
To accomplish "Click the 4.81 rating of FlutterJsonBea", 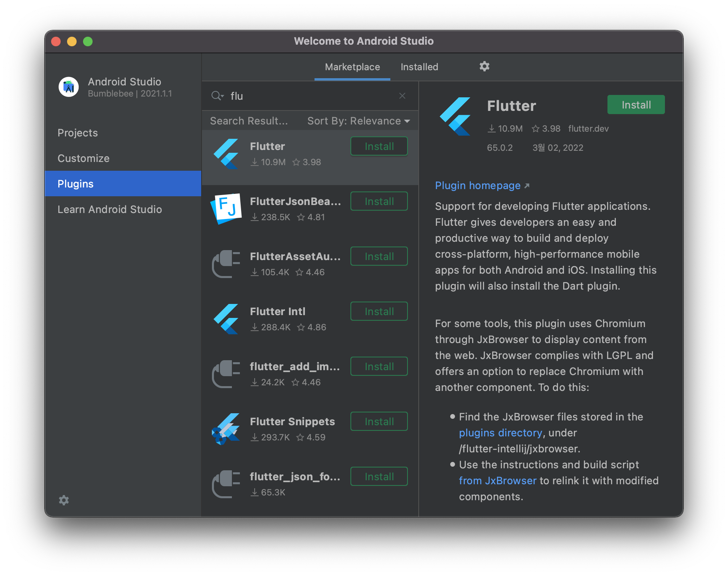I will click(x=316, y=217).
